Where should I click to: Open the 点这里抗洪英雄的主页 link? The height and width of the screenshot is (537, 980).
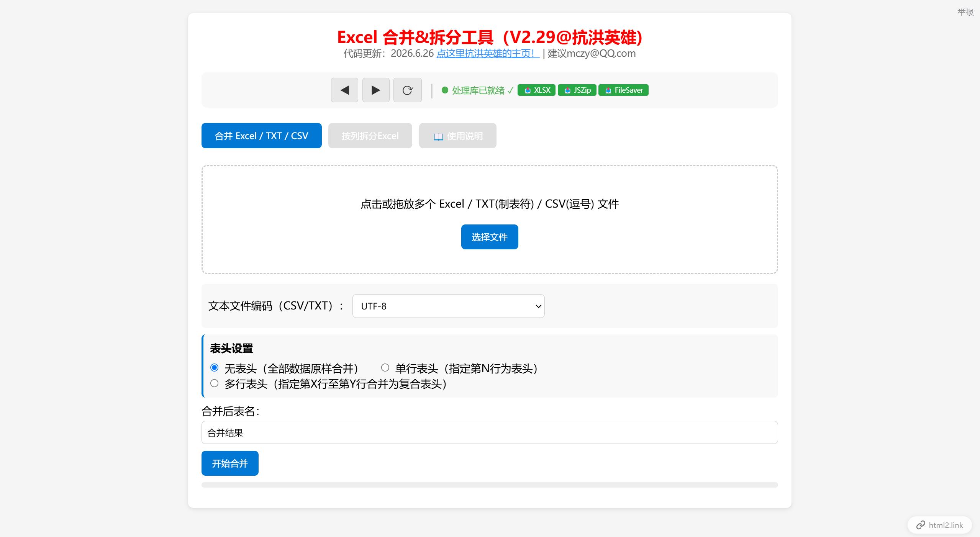[x=488, y=53]
